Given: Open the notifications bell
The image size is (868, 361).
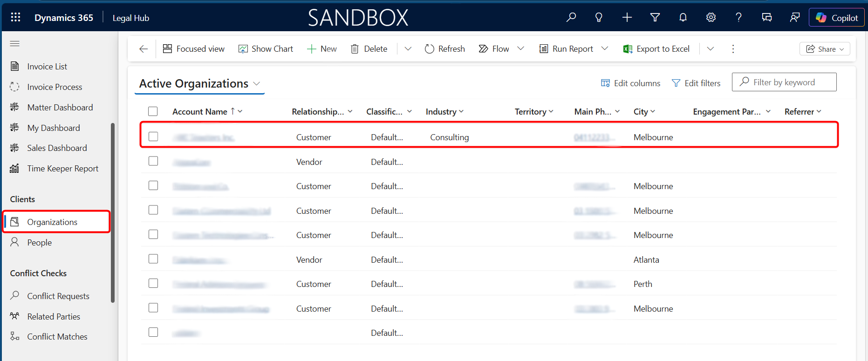Looking at the screenshot, I should point(683,18).
